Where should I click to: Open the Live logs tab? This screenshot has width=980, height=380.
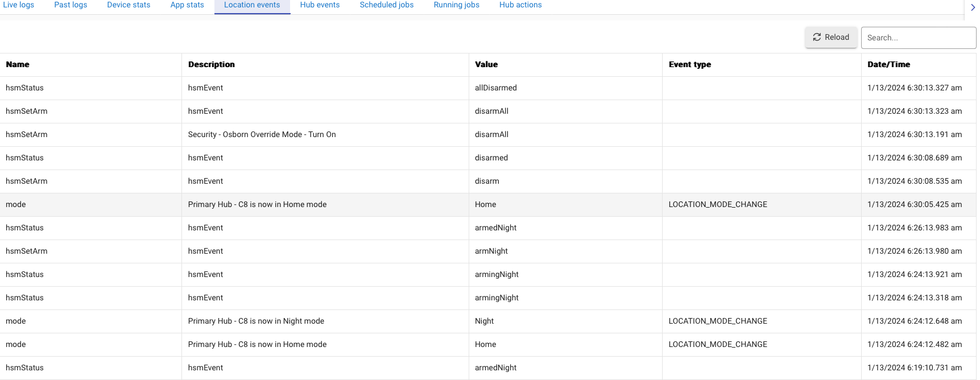coord(18,5)
